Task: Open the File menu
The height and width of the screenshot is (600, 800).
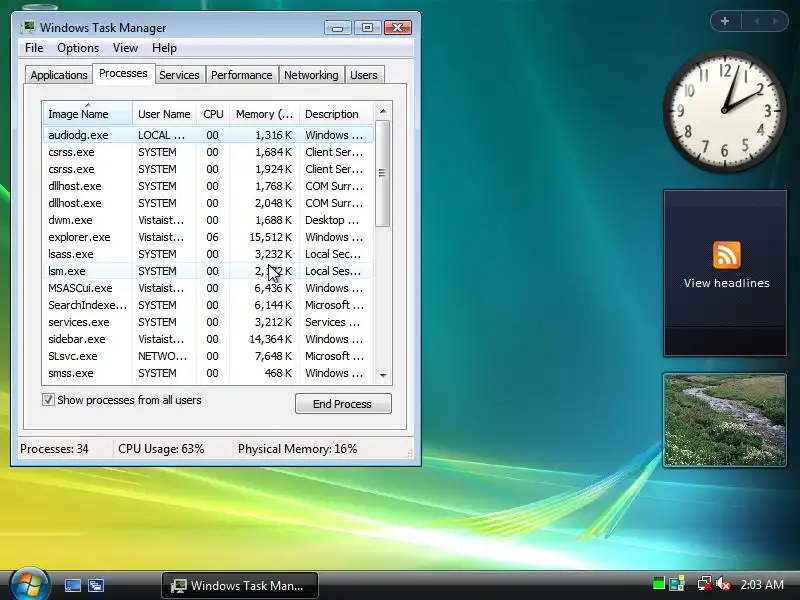Action: (x=34, y=48)
